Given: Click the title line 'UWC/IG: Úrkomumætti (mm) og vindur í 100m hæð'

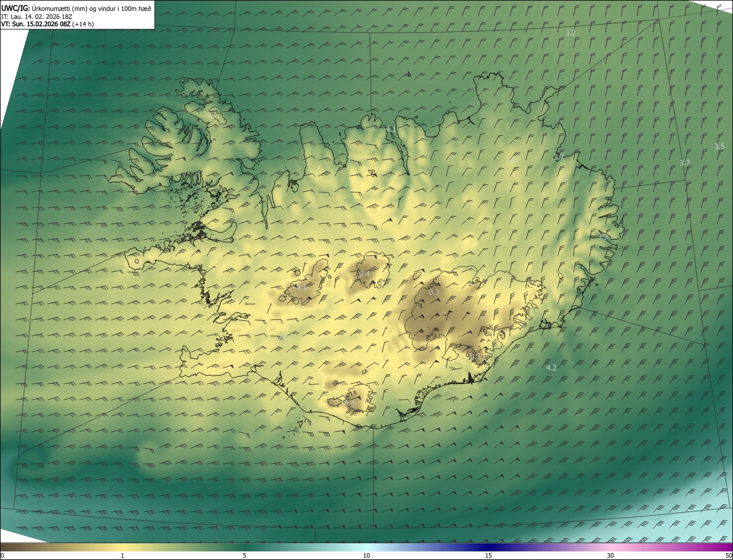Looking at the screenshot, I should 76,8.
